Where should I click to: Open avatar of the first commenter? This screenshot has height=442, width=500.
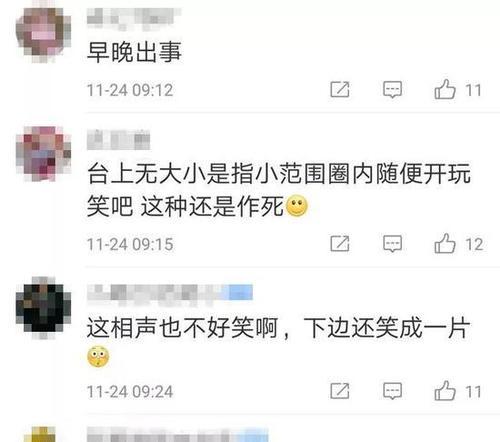(43, 35)
